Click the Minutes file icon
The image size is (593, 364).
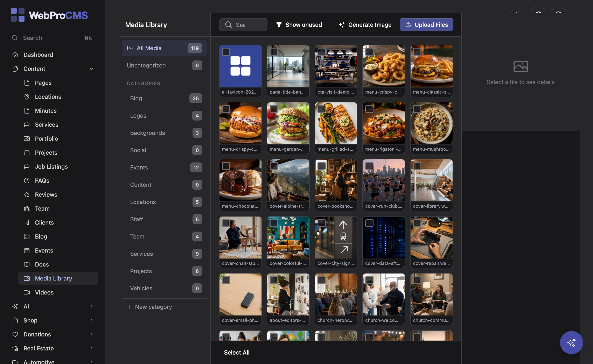(x=27, y=110)
